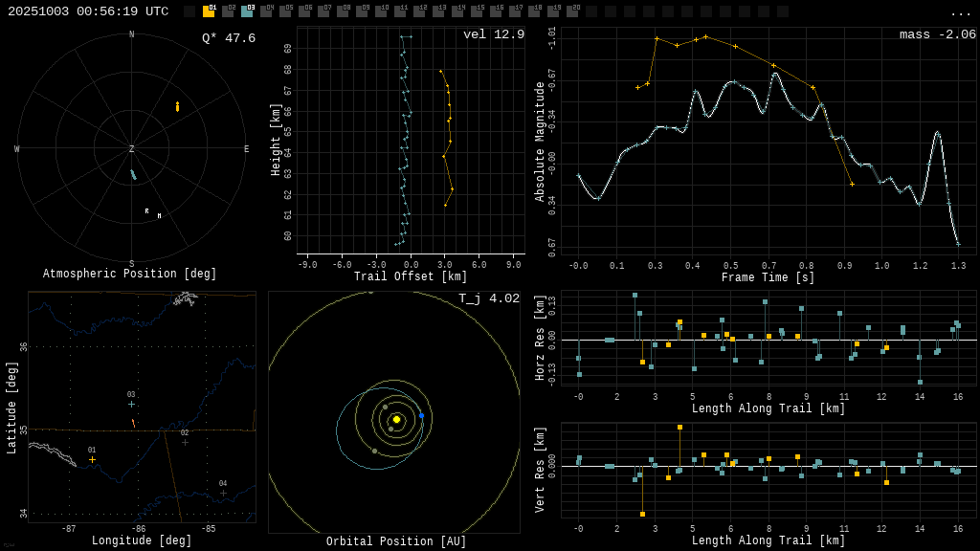Click station 01 marker on the map

coord(93,460)
